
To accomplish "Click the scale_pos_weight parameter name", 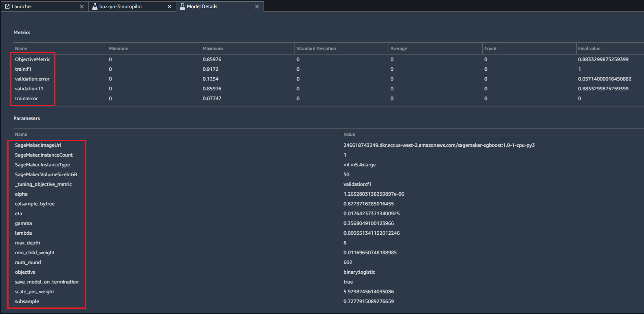I will pos(35,292).
